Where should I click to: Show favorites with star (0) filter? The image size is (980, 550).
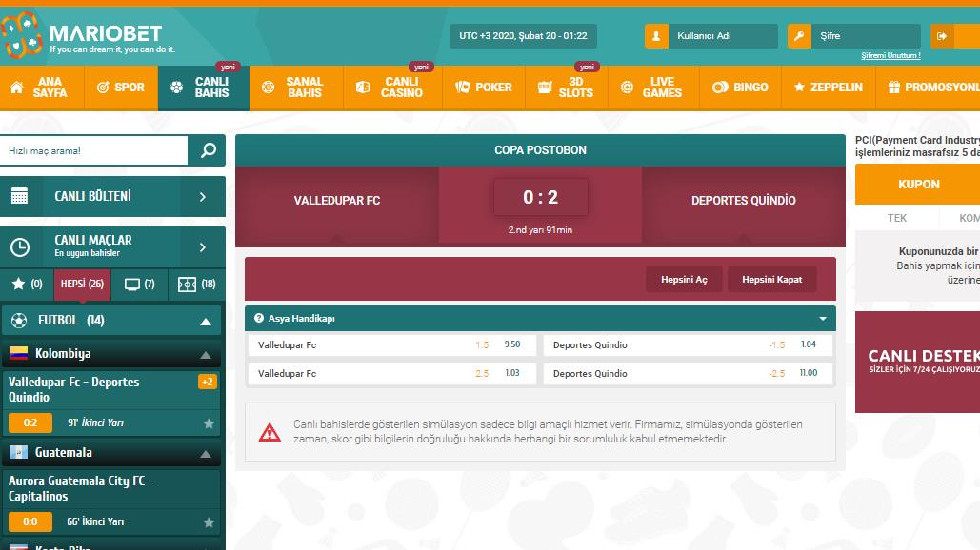point(28,285)
